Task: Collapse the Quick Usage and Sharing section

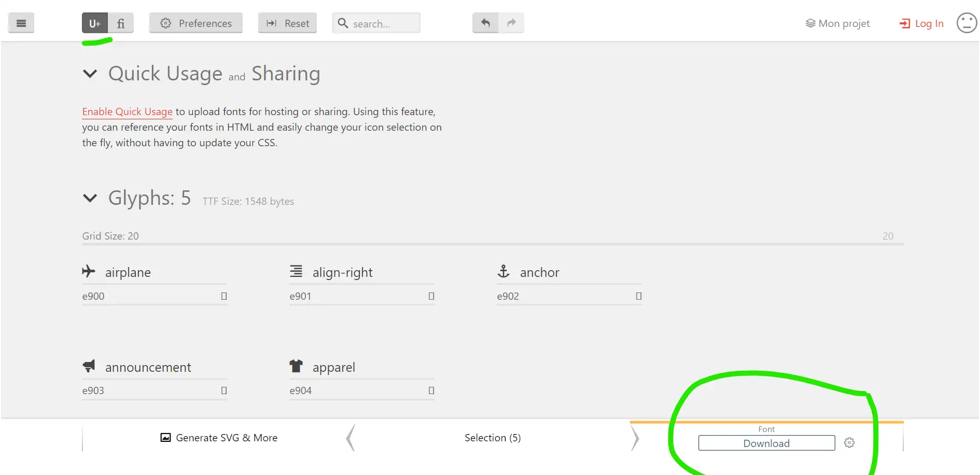Action: 90,74
